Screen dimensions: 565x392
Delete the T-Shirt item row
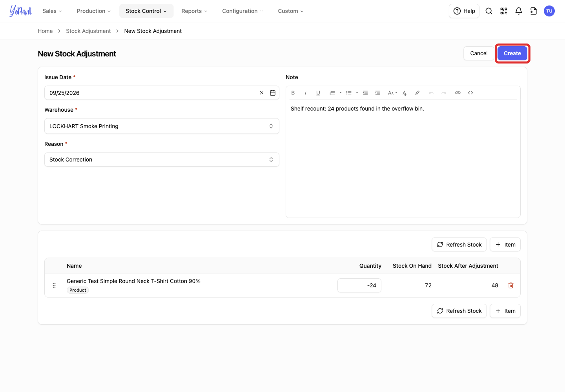(511, 285)
